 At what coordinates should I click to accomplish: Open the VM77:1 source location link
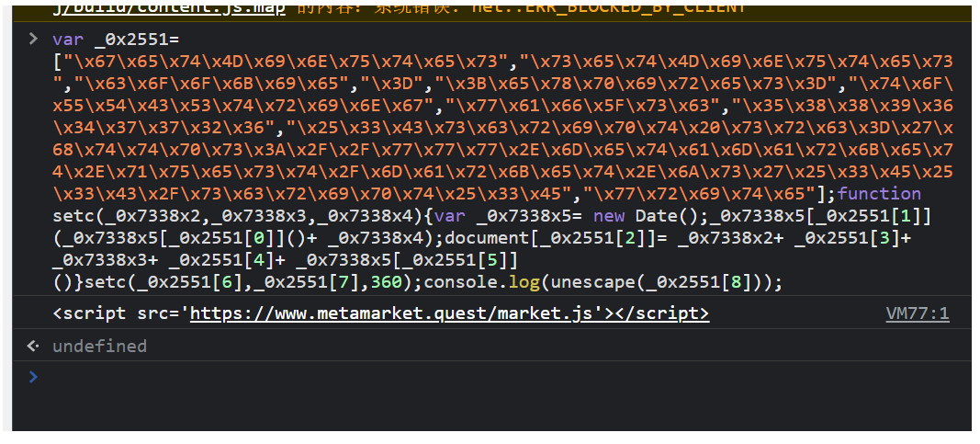coord(917,314)
